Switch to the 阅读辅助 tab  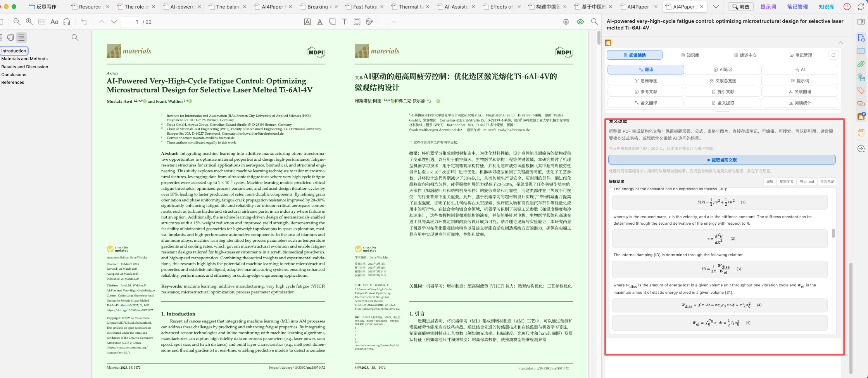click(635, 55)
